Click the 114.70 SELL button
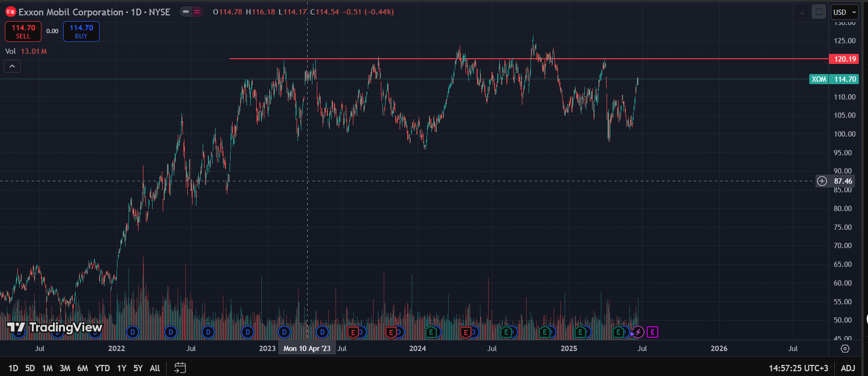Screen dimensions: 868x376 click(23, 32)
